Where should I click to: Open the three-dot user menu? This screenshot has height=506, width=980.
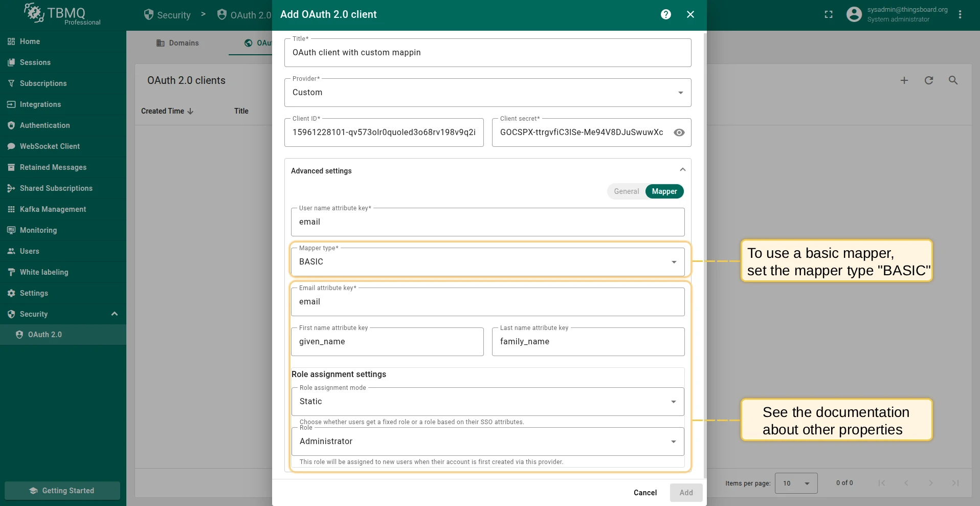(960, 14)
